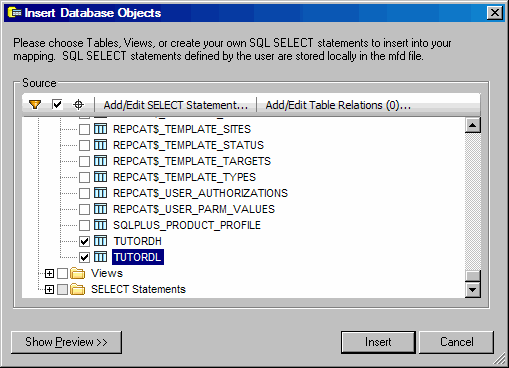Click the filter funnel icon in toolbar
The width and height of the screenshot is (509, 368).
[35, 105]
